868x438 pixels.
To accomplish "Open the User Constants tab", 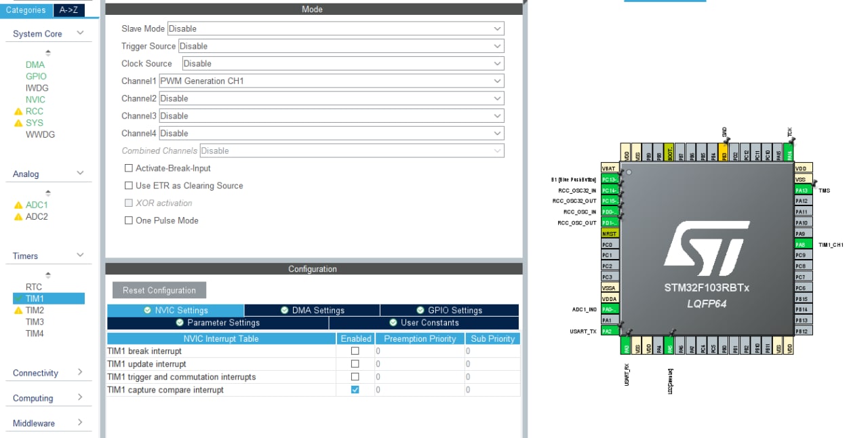I will coord(424,323).
